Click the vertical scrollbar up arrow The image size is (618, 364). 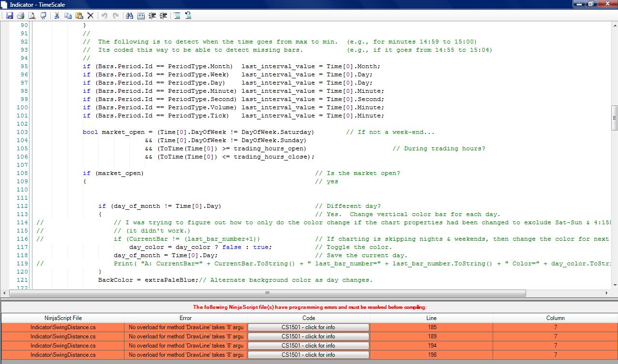(x=614, y=24)
